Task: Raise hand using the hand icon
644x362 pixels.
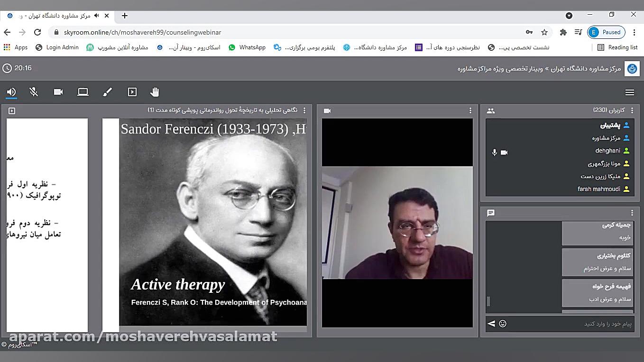Action: (x=155, y=92)
